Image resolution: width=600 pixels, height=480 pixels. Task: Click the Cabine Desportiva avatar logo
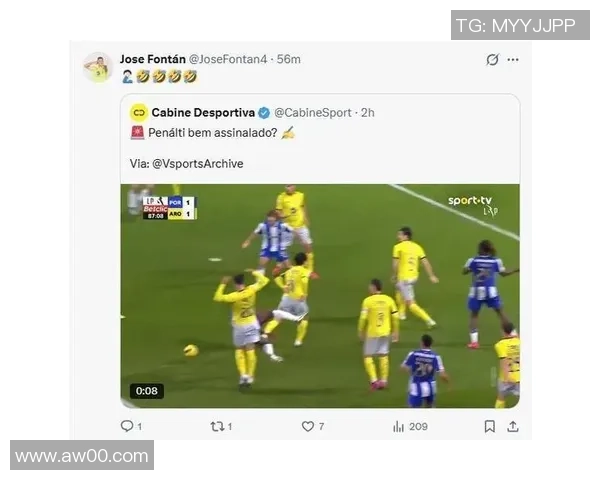(139, 112)
